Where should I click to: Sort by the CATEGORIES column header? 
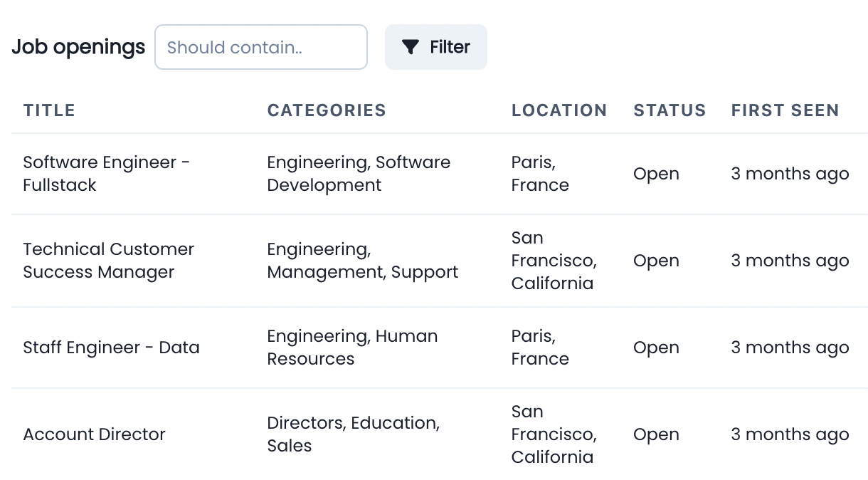point(327,110)
